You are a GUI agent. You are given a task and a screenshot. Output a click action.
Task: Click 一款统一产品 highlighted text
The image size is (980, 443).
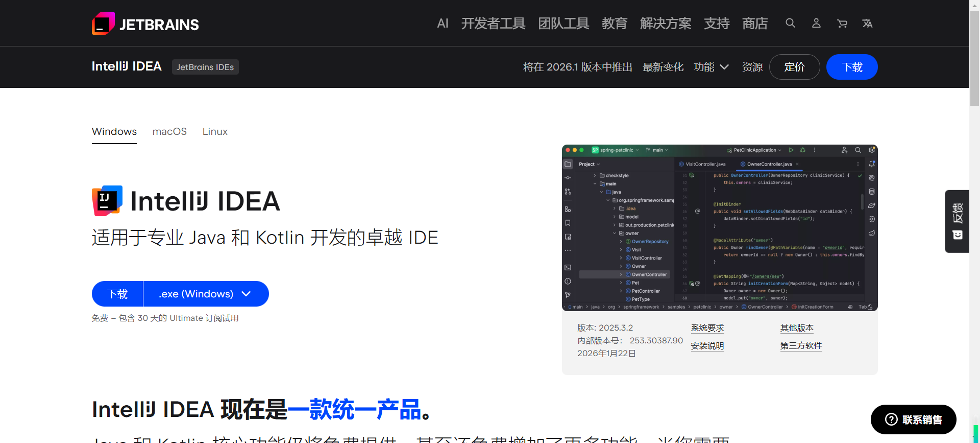click(x=354, y=409)
